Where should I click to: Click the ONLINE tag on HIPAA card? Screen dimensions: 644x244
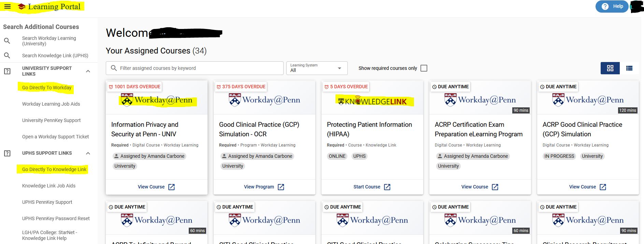(337, 156)
